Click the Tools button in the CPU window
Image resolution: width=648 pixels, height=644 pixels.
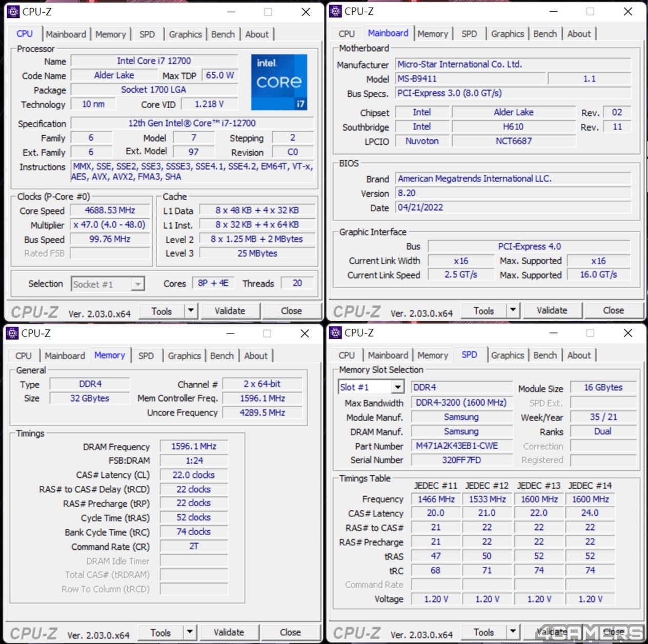[x=161, y=311]
